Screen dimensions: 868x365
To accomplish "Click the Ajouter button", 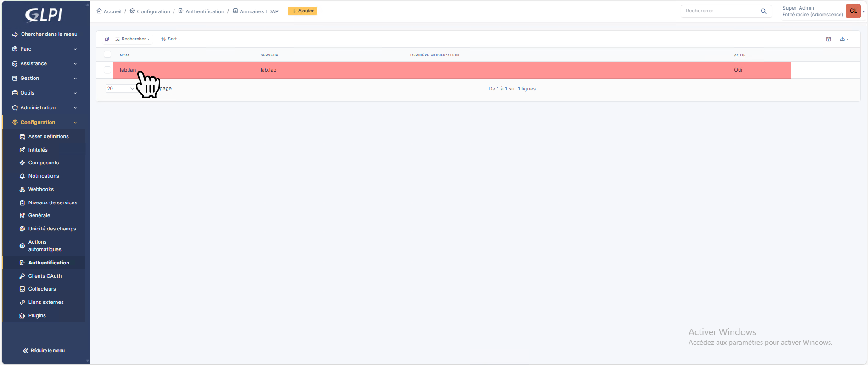I will pos(302,11).
